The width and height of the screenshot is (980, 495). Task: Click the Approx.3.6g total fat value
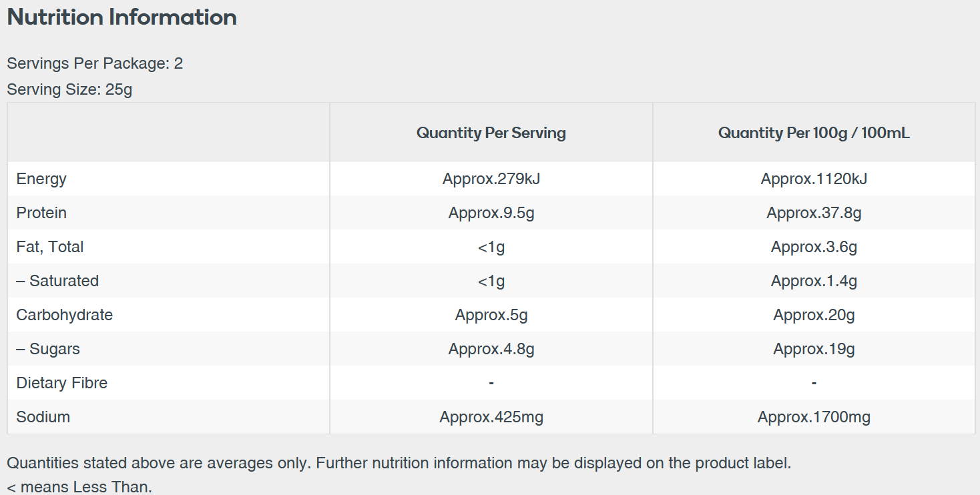[814, 247]
